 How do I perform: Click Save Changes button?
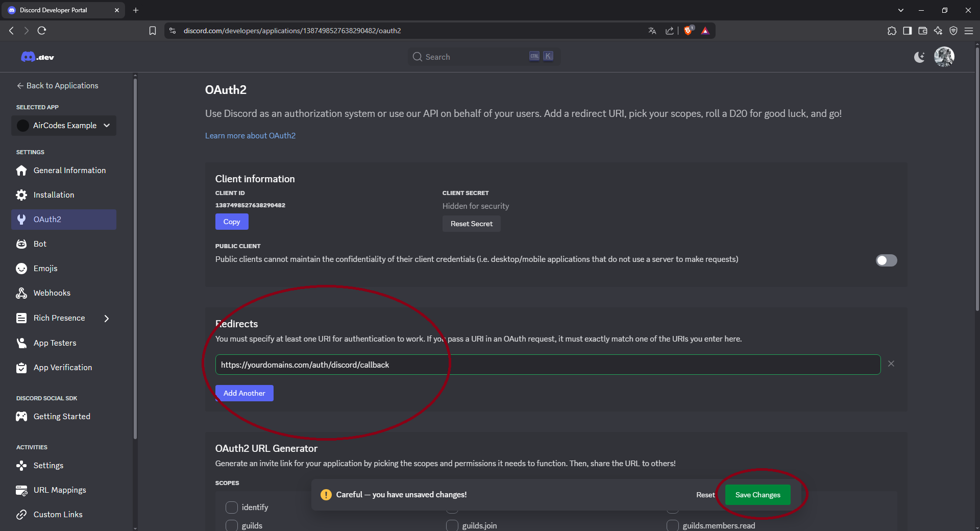click(758, 495)
